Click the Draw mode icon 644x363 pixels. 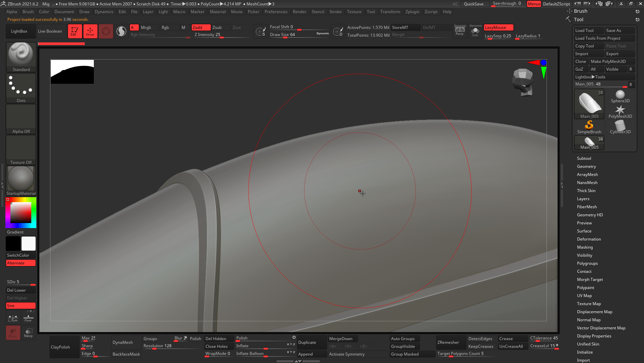tap(90, 31)
